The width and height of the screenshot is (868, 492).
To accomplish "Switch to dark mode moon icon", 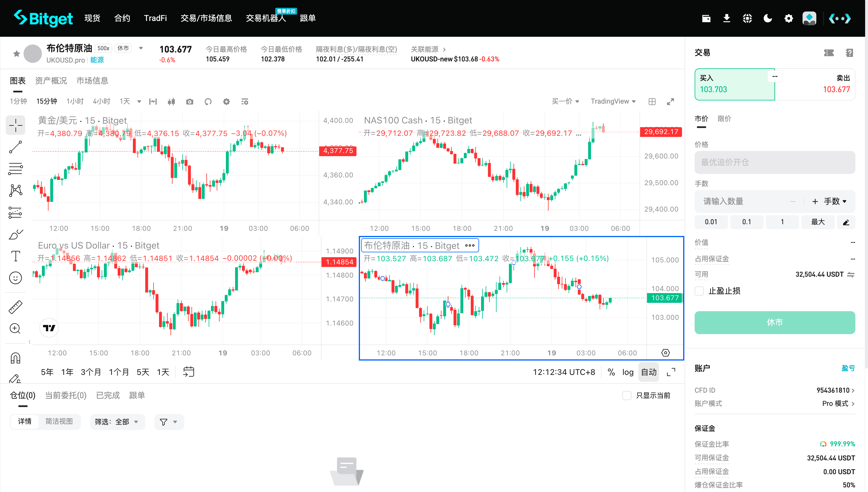I will tap(768, 18).
